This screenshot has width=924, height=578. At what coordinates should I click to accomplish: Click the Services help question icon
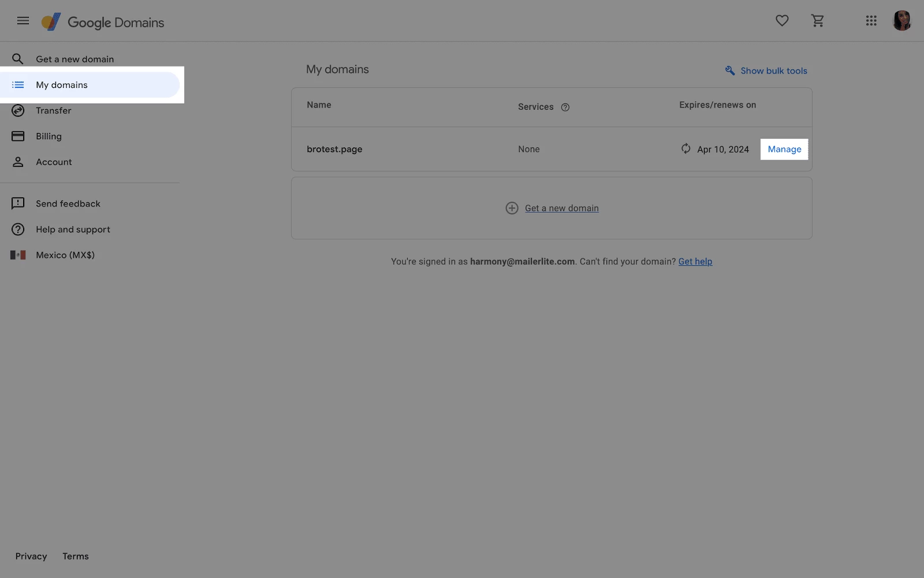565,107
